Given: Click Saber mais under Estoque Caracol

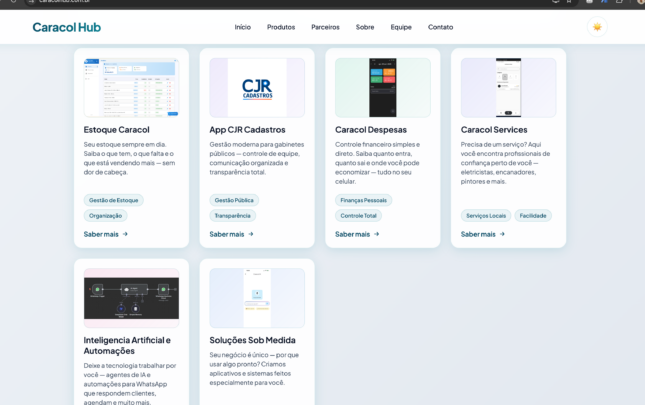Looking at the screenshot, I should click(105, 234).
